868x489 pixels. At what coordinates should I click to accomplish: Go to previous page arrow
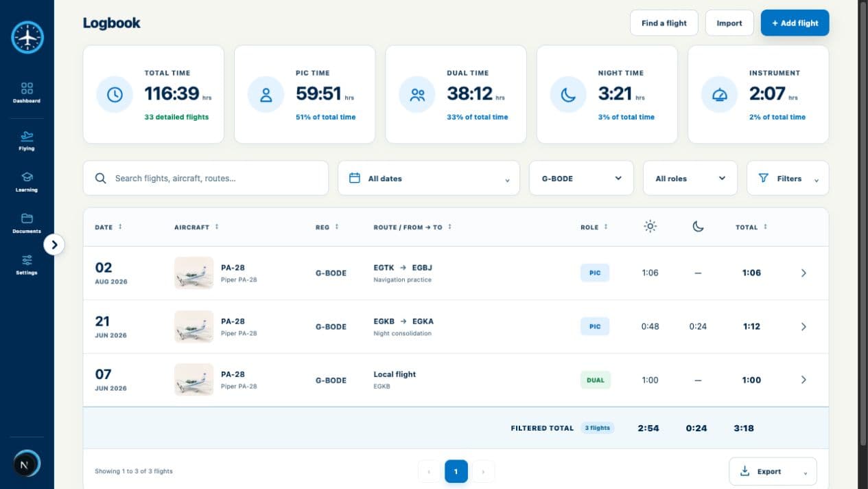(430, 471)
